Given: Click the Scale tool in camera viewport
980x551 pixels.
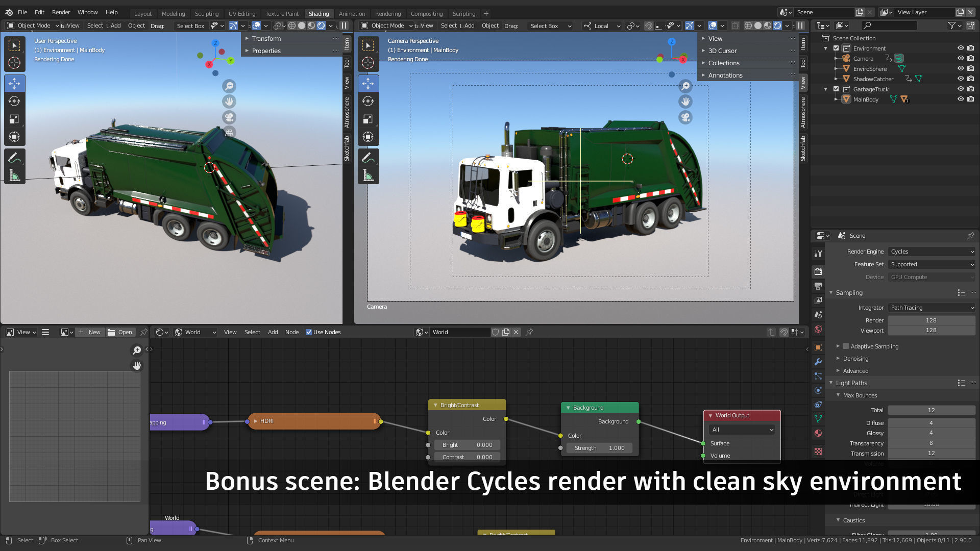Looking at the screenshot, I should tap(368, 119).
